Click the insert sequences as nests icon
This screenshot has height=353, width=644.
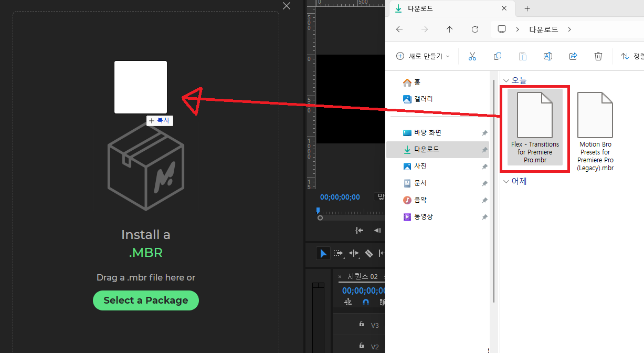pyautogui.click(x=347, y=302)
